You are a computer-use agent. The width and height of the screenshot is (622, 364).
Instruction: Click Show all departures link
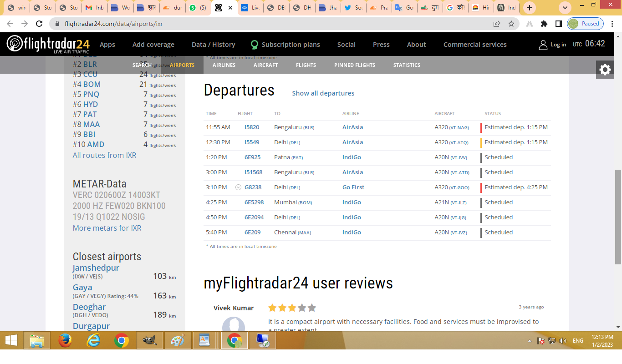(323, 93)
